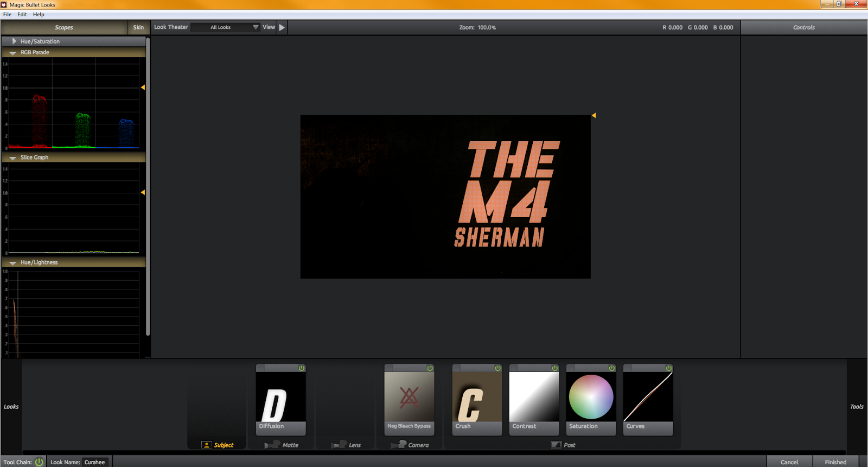
Task: Click the Matte section camera icon
Action: click(273, 445)
